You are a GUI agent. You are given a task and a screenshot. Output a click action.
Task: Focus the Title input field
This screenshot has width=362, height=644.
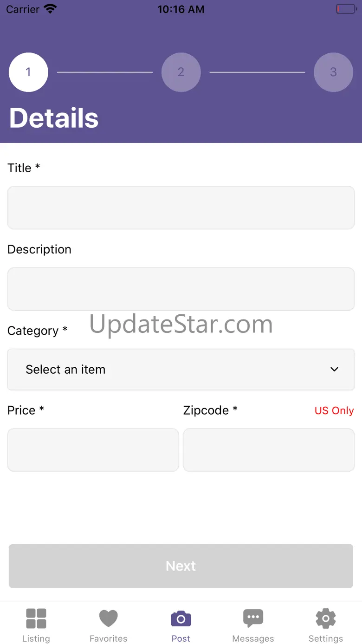181,208
